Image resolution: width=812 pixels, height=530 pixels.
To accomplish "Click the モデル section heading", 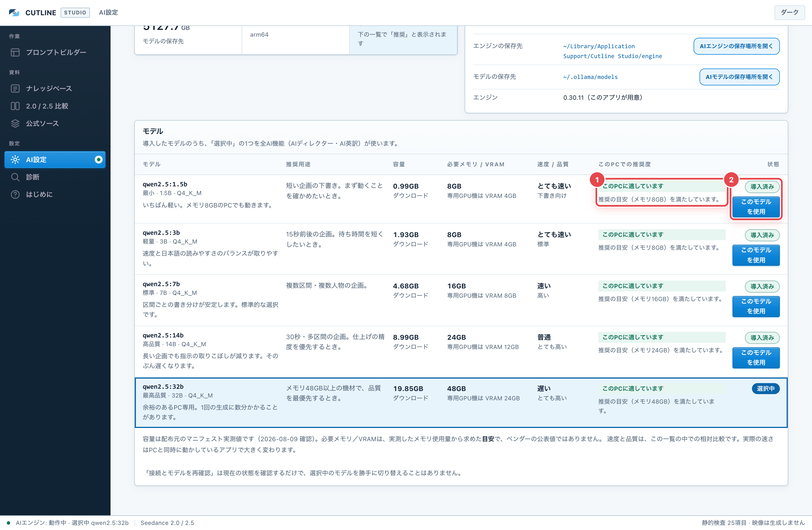I will click(x=153, y=131).
